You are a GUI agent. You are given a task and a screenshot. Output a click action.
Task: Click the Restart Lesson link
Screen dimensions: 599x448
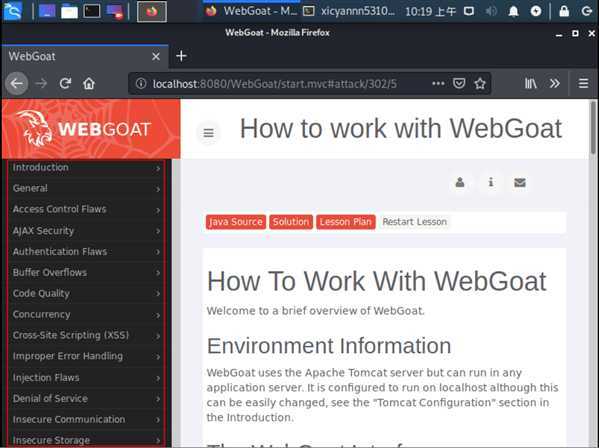[x=414, y=222]
